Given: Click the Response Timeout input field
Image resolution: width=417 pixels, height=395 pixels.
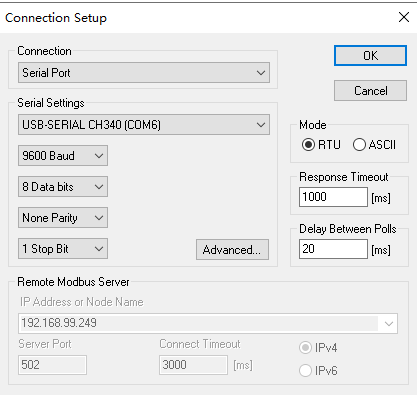Looking at the screenshot, I should 333,197.
